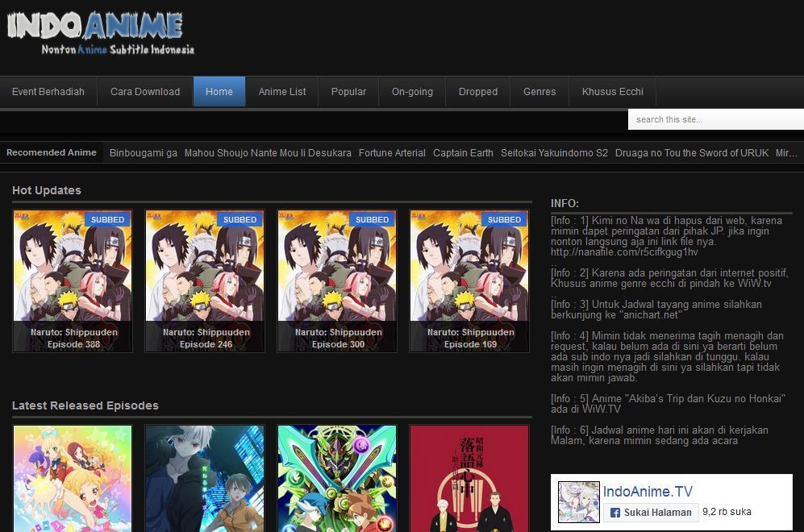Select the Home tab

[219, 92]
